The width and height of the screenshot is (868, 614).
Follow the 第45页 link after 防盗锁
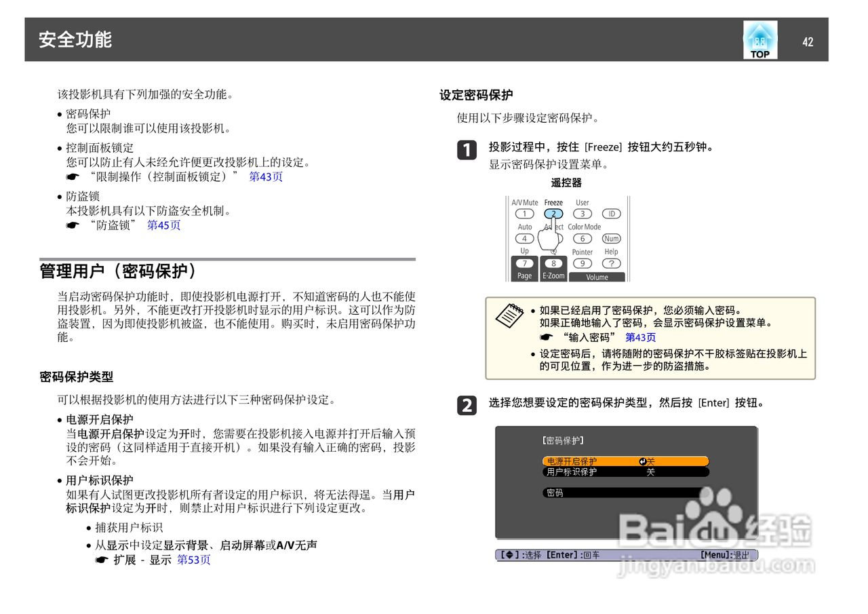164,225
